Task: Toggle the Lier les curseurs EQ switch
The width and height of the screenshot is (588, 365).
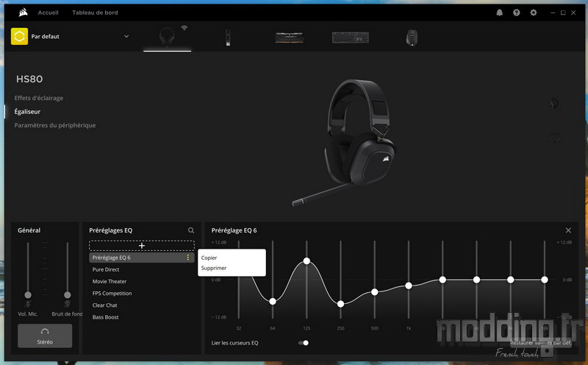Action: click(x=303, y=343)
